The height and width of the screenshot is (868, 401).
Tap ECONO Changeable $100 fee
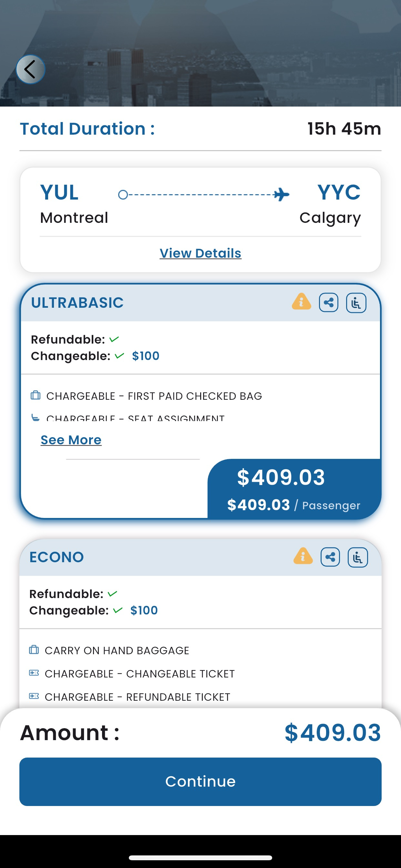click(x=144, y=610)
